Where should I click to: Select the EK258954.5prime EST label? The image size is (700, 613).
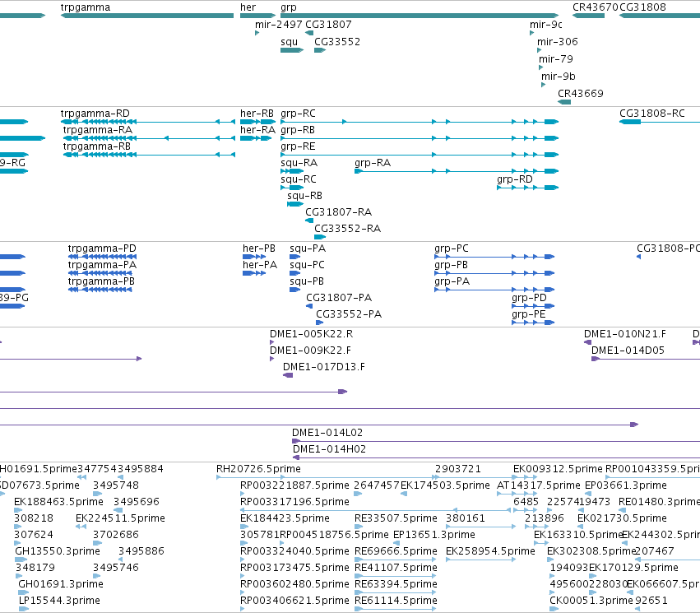pyautogui.click(x=490, y=551)
